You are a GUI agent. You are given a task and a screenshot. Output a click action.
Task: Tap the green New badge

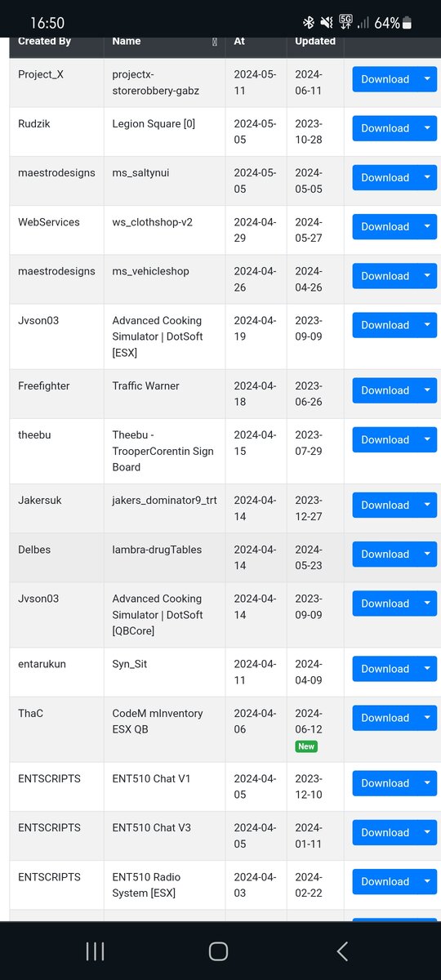(x=306, y=746)
